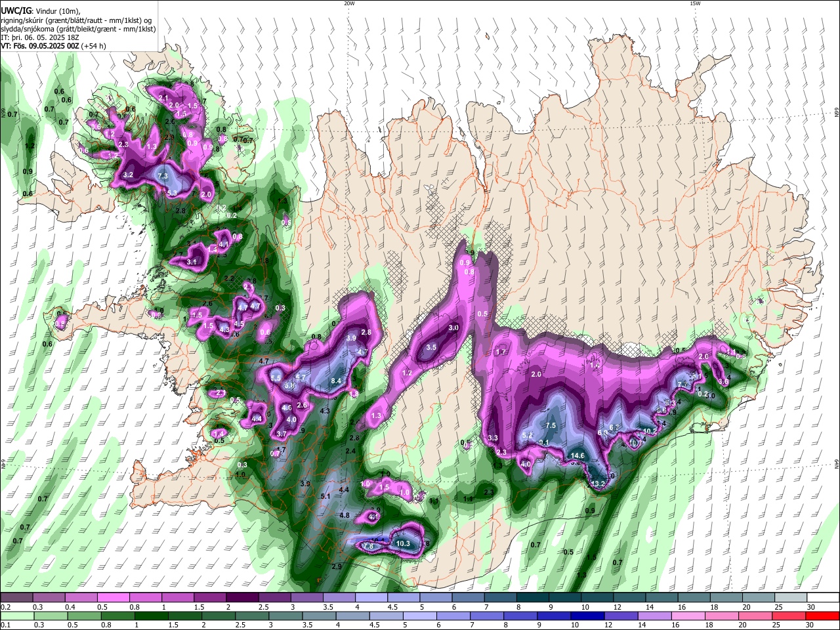
Task: Click the 'Vindur (10m)' header text
Action: click(57, 11)
